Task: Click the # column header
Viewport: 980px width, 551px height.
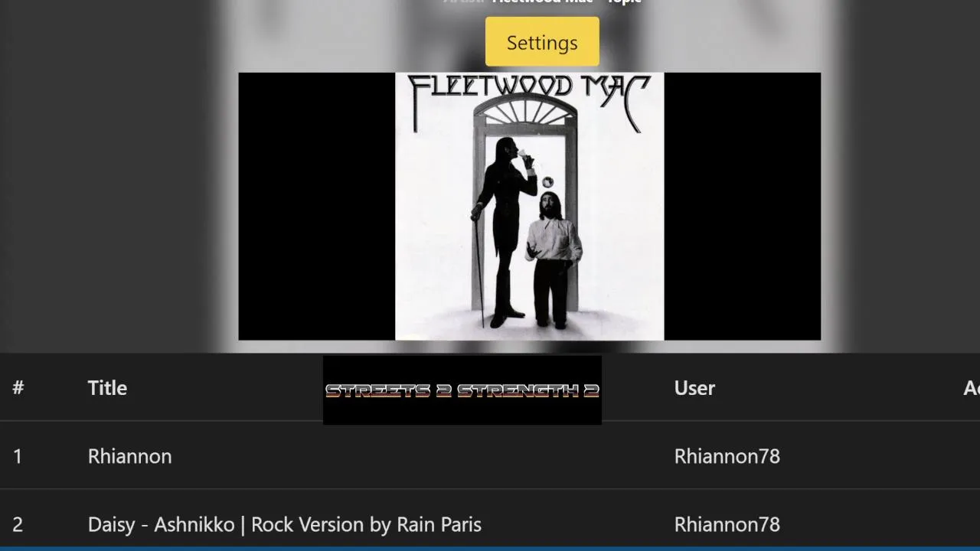Action: 18,388
